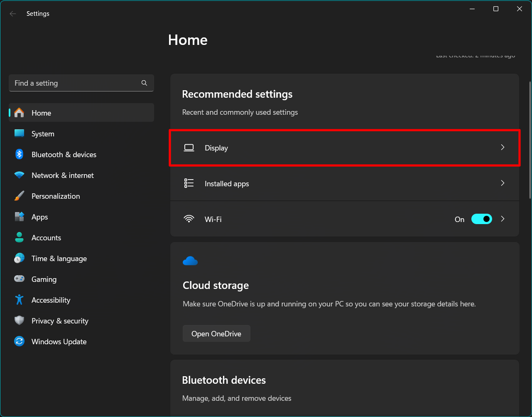Click the Wi-Fi "On" status text
Screen dimensions: 532x417
[x=459, y=220]
